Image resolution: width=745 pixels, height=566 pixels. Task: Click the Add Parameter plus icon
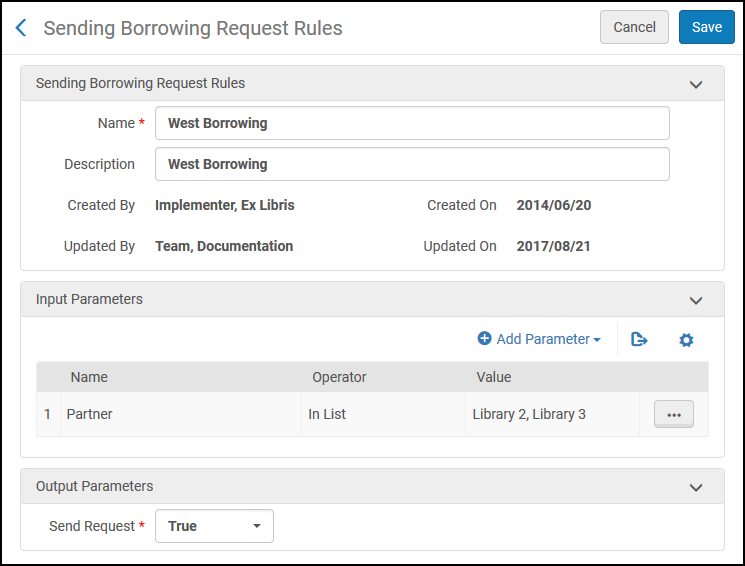click(x=484, y=338)
